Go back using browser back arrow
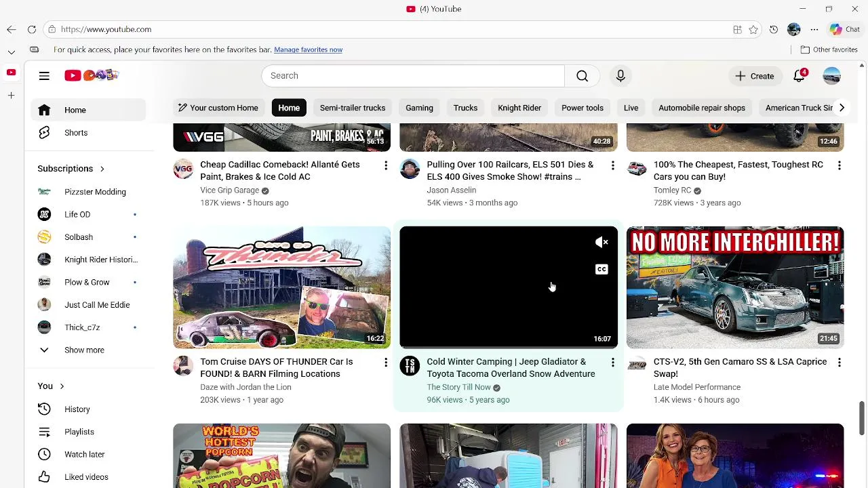 [x=12, y=29]
